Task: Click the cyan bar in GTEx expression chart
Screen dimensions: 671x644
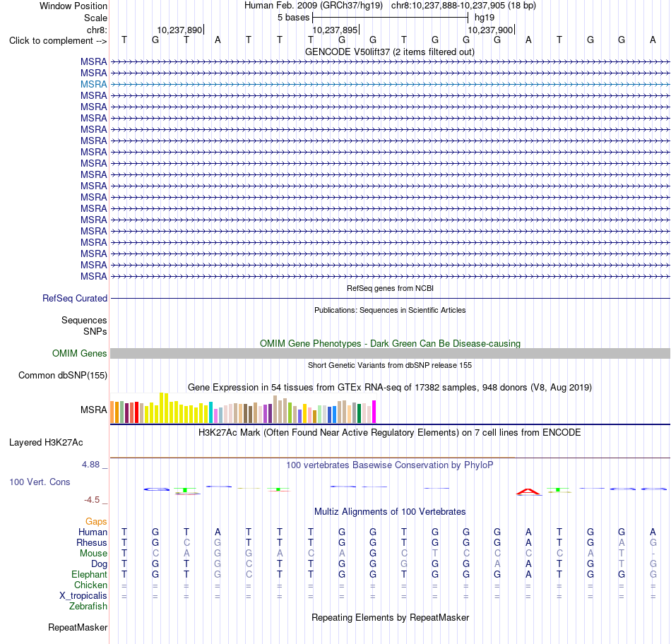Action: (x=210, y=412)
